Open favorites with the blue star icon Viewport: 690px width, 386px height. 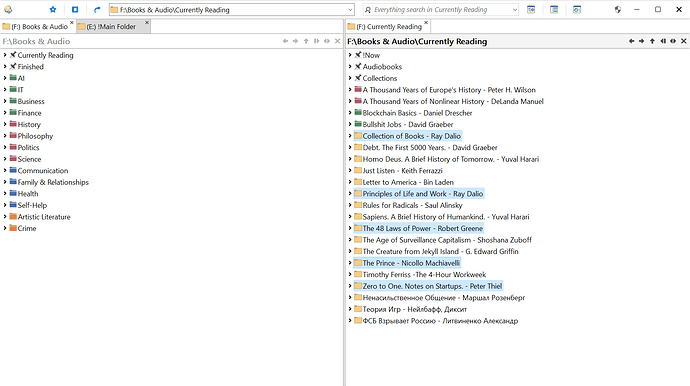click(x=53, y=10)
